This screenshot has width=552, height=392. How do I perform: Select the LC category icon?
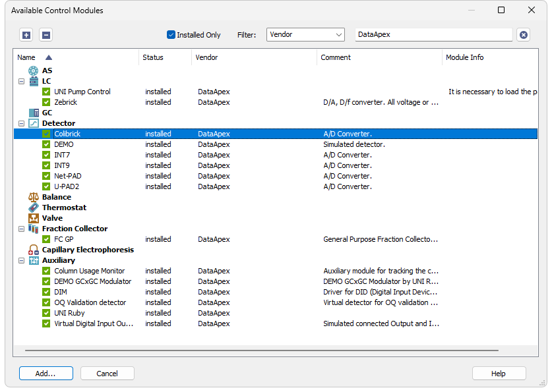click(34, 81)
